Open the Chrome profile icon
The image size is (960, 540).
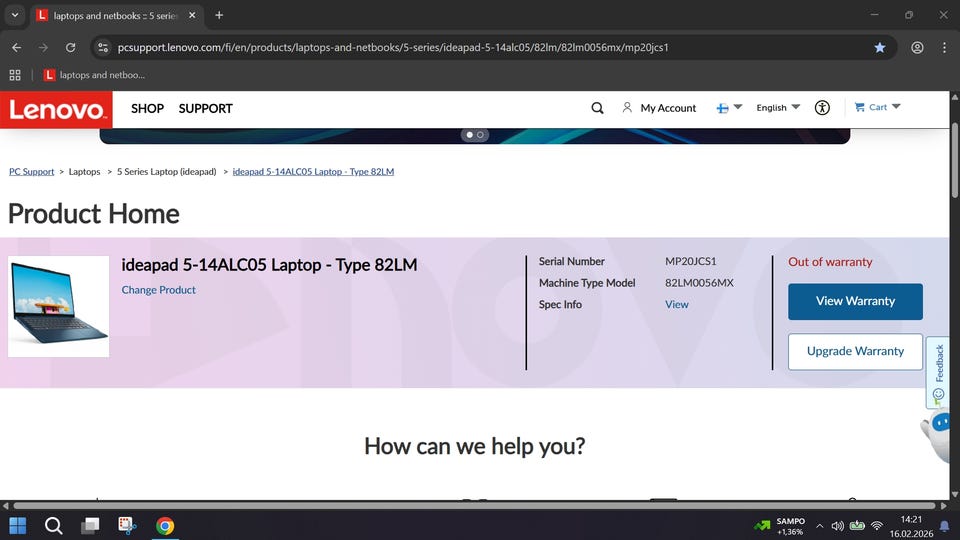tap(917, 47)
